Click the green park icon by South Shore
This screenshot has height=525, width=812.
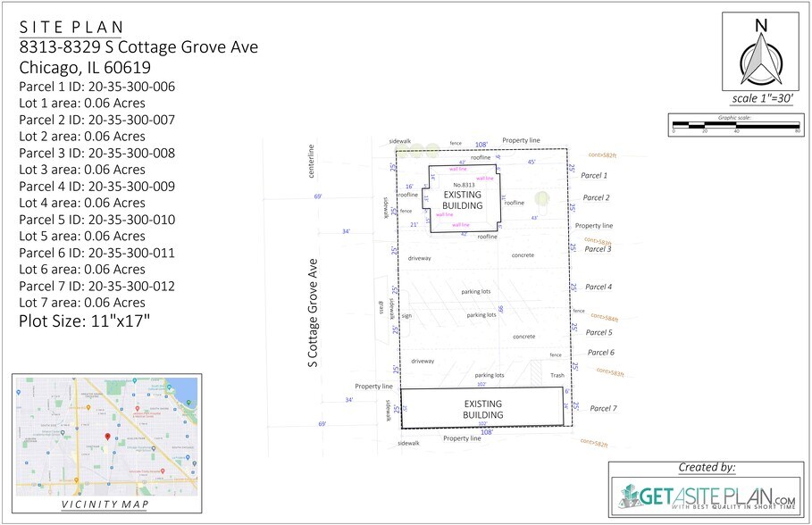tap(188, 403)
